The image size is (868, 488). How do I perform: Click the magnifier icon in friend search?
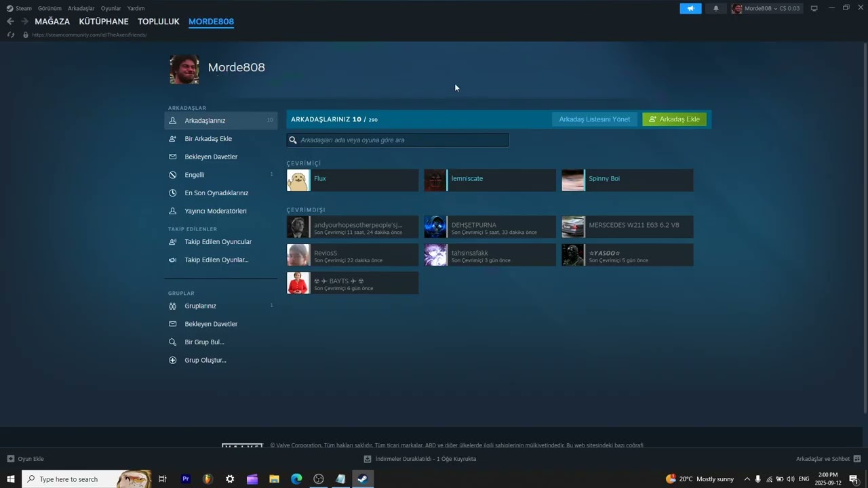click(x=293, y=140)
